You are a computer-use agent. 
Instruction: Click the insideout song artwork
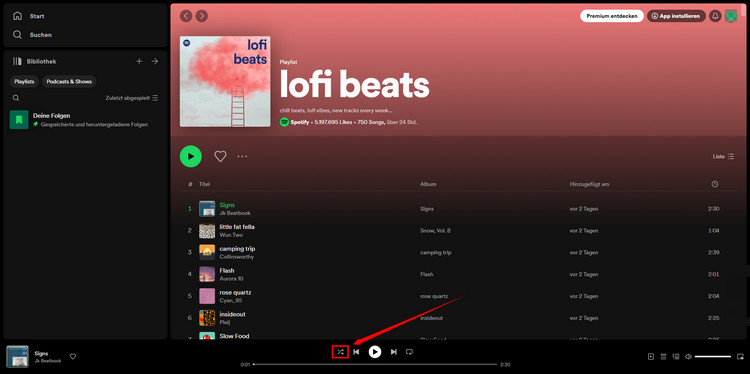pyautogui.click(x=207, y=318)
